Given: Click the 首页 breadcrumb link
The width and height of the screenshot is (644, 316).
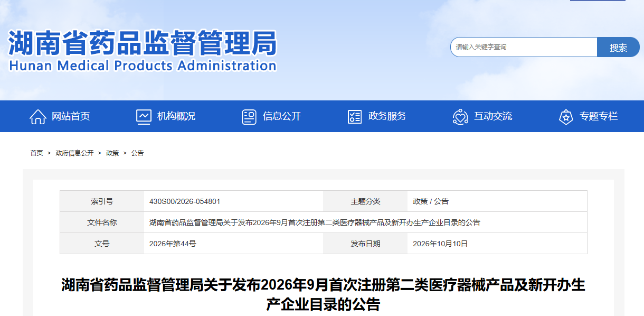Looking at the screenshot, I should point(36,153).
